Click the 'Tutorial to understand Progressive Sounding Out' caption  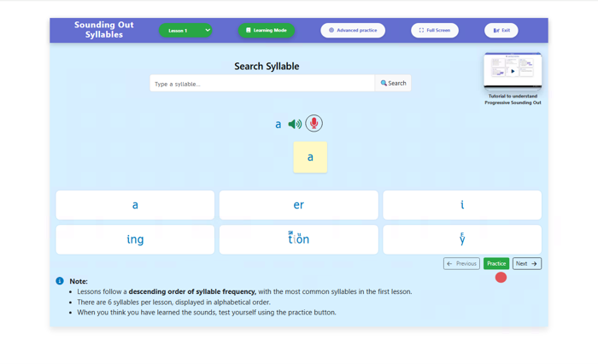[x=513, y=99]
